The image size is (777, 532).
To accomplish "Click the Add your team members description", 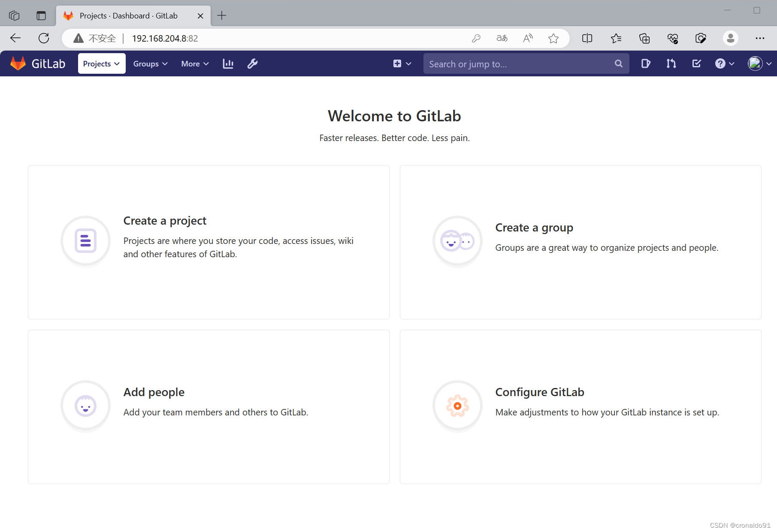I will [216, 412].
